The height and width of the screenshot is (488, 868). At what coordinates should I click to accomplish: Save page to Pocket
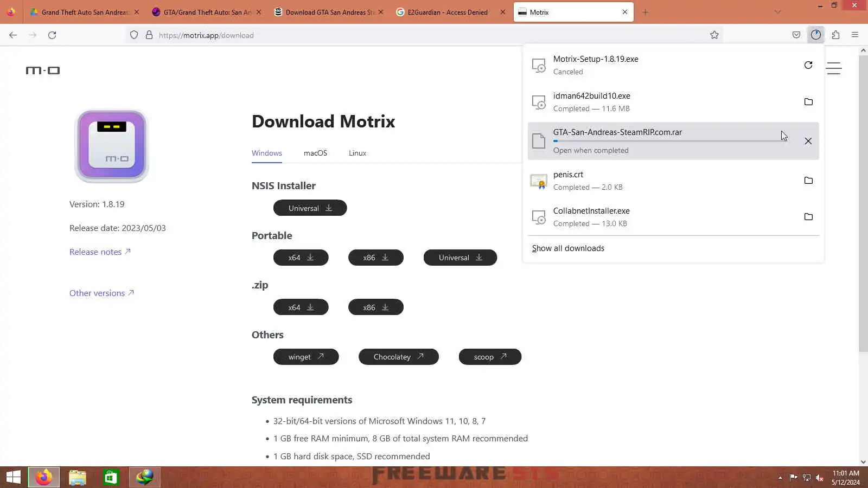796,35
